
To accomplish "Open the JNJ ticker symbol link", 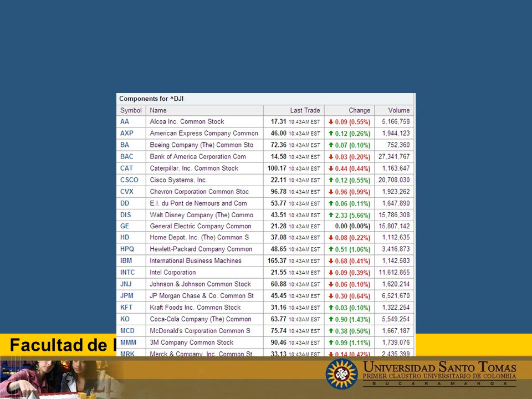I will point(126,284).
